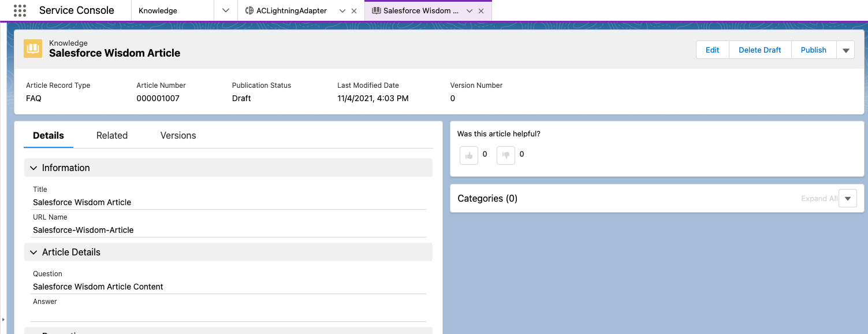868x334 pixels.
Task: Click the Question field value text
Action: [x=98, y=287]
